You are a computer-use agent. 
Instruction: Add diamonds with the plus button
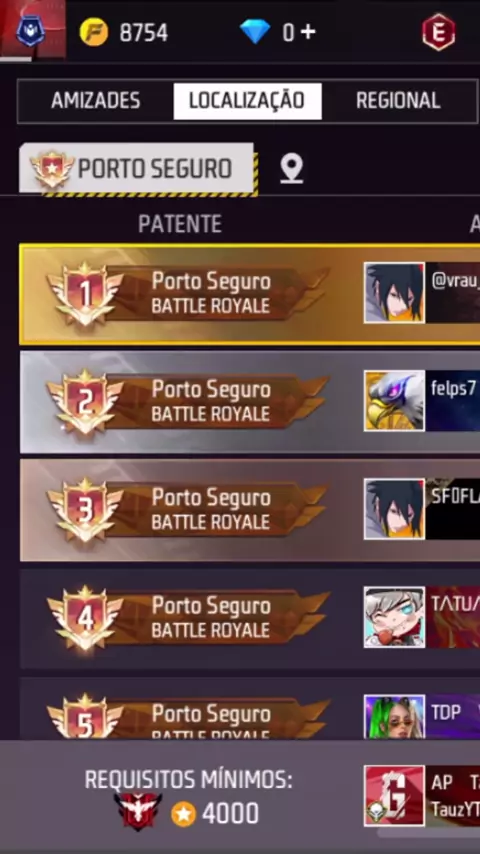pos(308,32)
